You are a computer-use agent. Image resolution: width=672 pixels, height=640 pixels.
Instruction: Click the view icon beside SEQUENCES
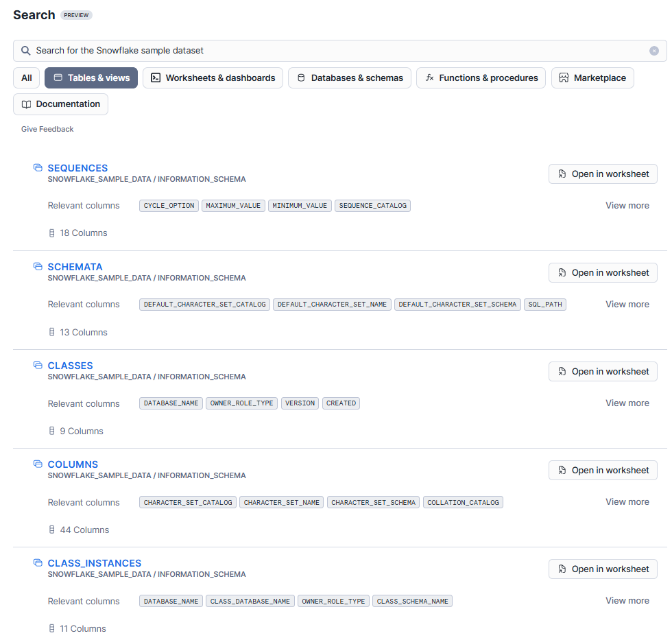pos(37,167)
